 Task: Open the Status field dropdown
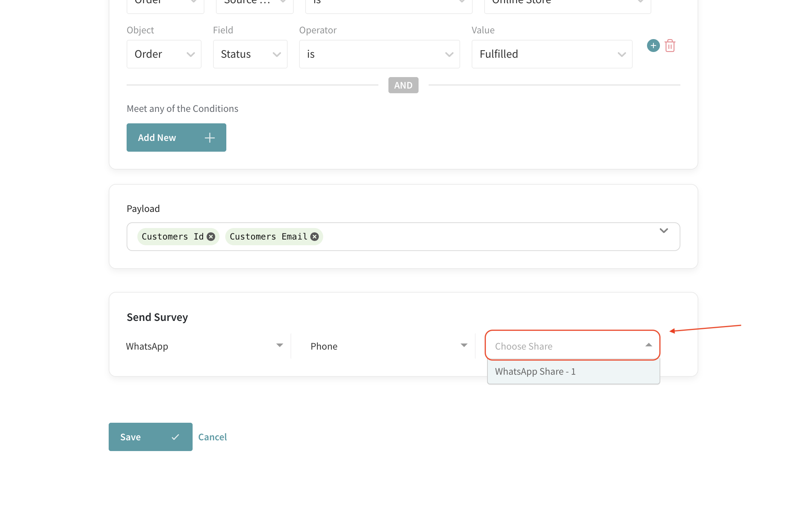click(250, 54)
